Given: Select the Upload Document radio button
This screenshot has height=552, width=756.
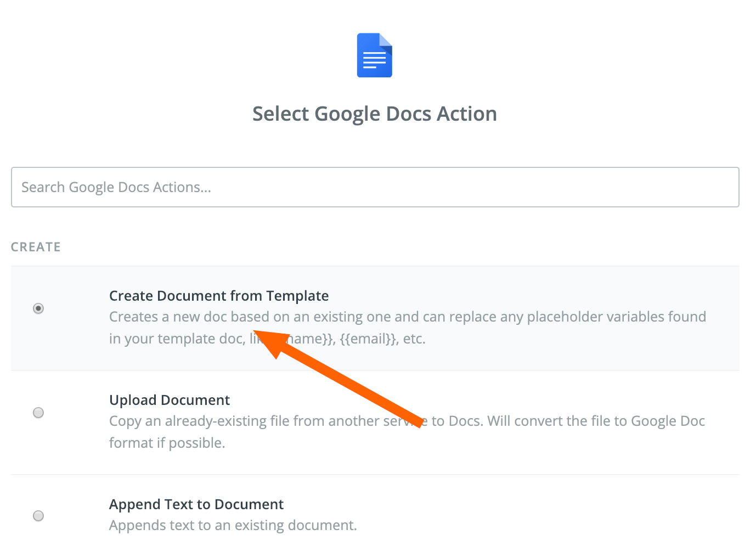Looking at the screenshot, I should [x=38, y=413].
